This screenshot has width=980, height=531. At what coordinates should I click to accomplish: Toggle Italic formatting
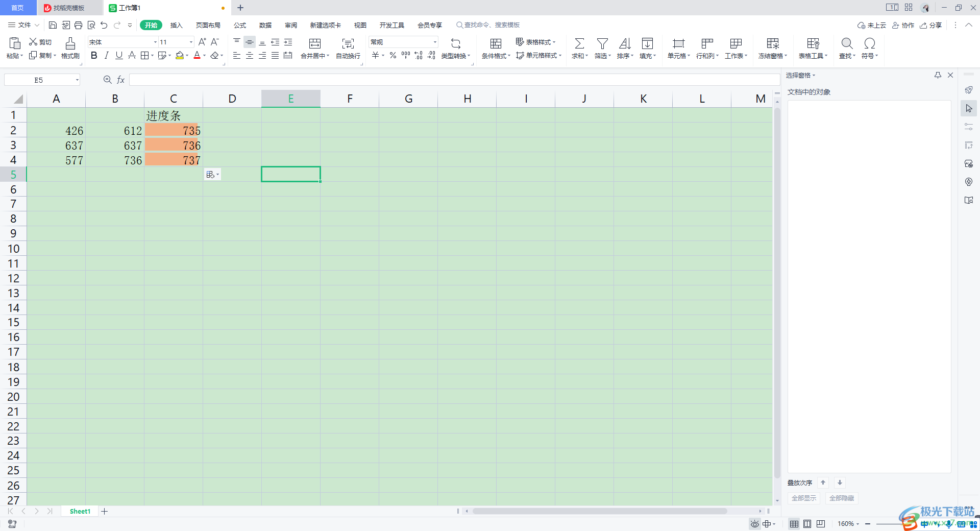click(x=106, y=55)
